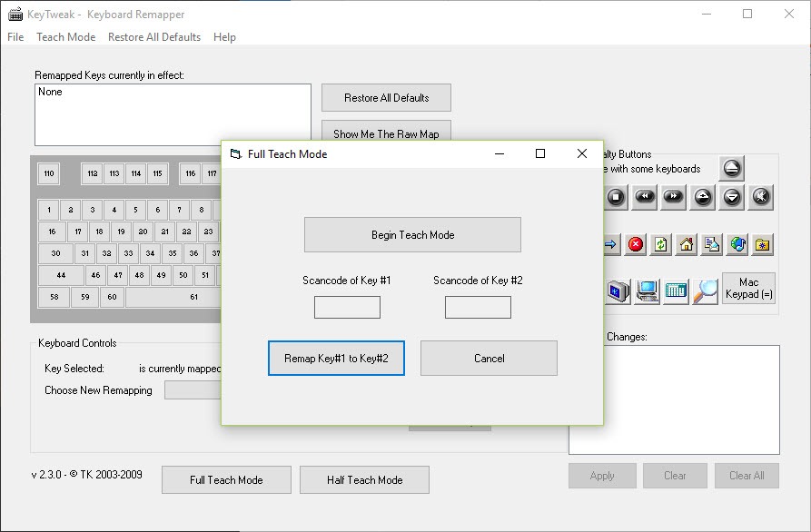Viewport: 811px width, 532px height.
Task: Click the Clear All button
Action: (747, 476)
